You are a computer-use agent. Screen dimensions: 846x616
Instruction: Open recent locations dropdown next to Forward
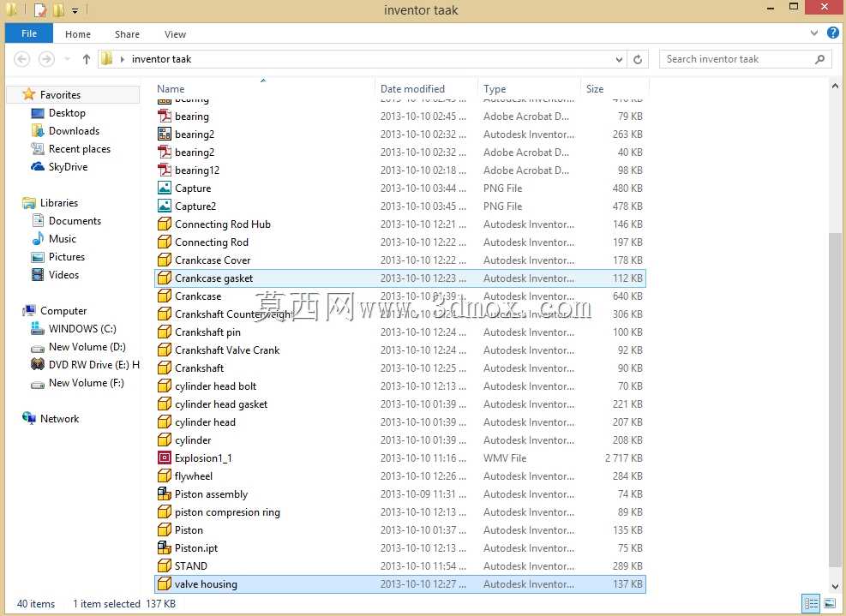click(x=67, y=59)
